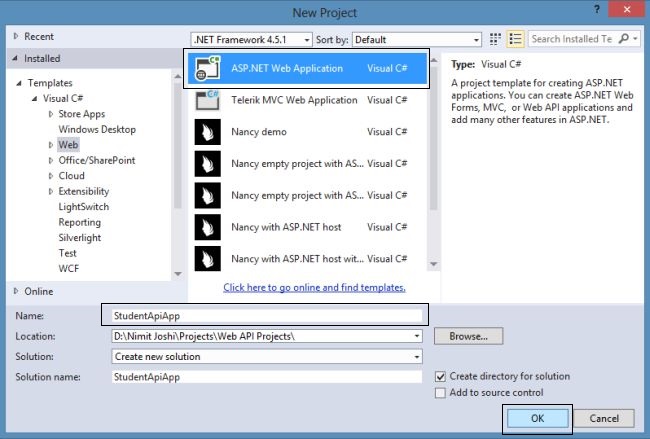Click the Nancy demo template icon
The image size is (650, 439).
coord(208,132)
